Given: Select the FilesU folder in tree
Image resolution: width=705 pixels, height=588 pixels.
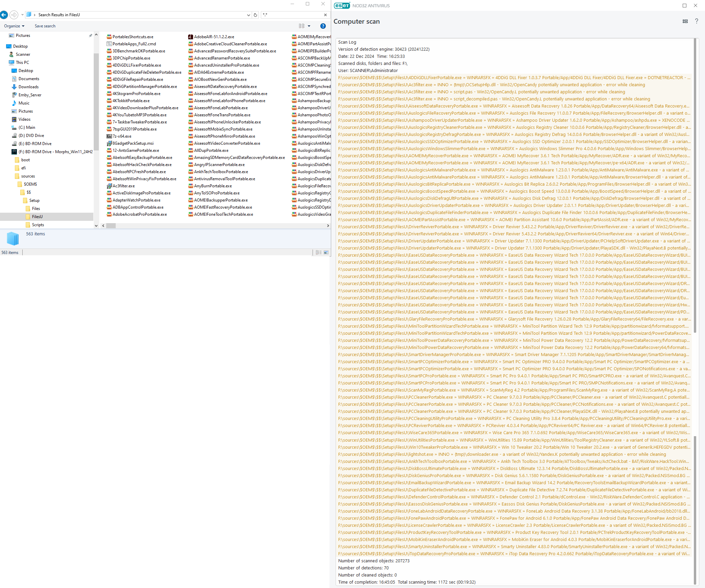Looking at the screenshot, I should click(x=37, y=217).
